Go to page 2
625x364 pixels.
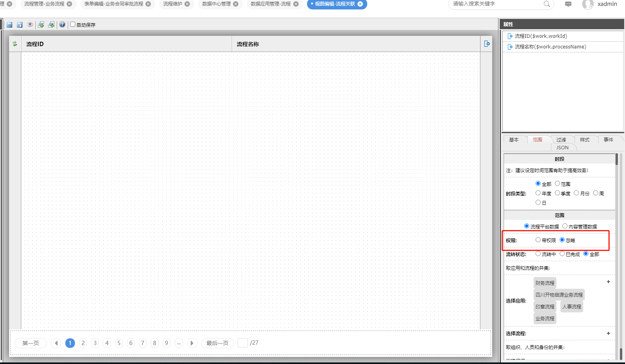(83, 343)
